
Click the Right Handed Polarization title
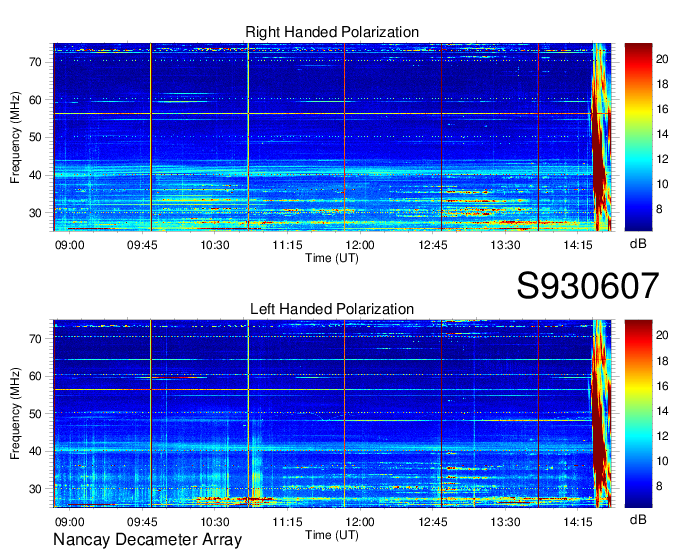coord(332,32)
